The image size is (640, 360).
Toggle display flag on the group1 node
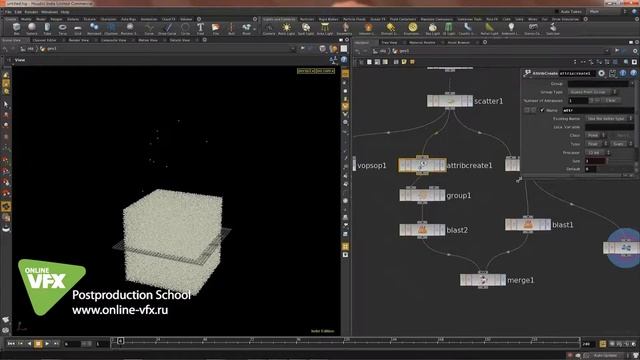point(441,195)
